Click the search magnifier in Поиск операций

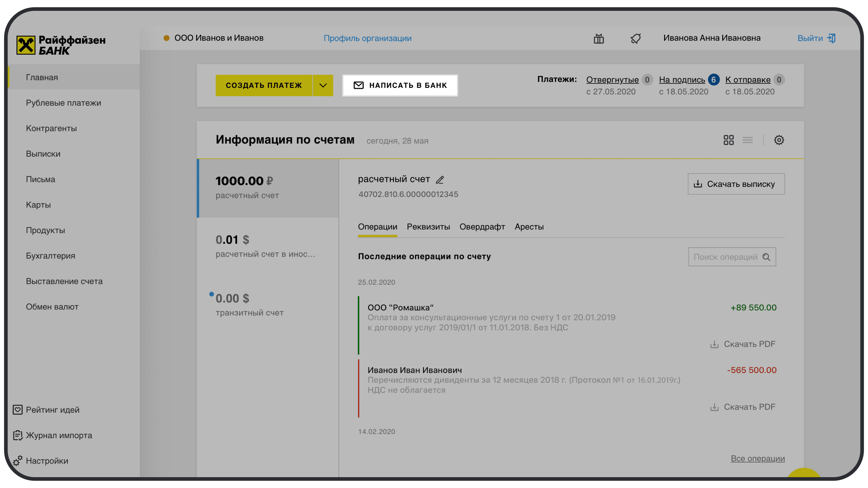[766, 257]
